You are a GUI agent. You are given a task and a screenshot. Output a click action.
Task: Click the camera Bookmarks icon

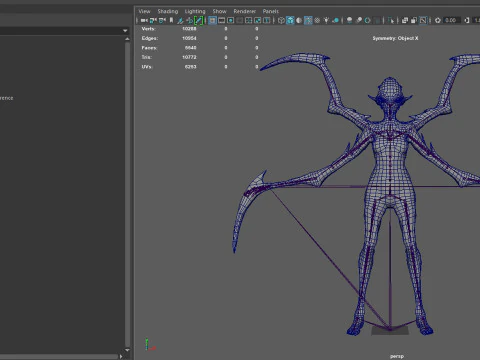[x=171, y=21]
